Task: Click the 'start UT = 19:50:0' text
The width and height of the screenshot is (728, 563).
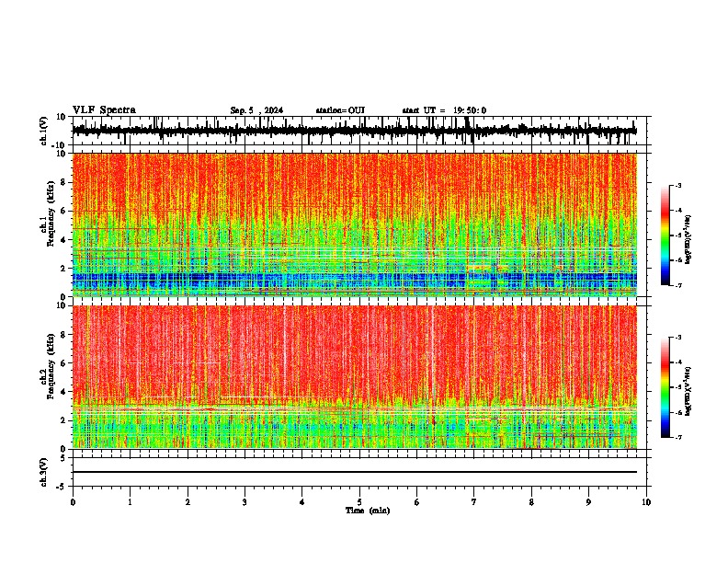Action: pyautogui.click(x=444, y=110)
